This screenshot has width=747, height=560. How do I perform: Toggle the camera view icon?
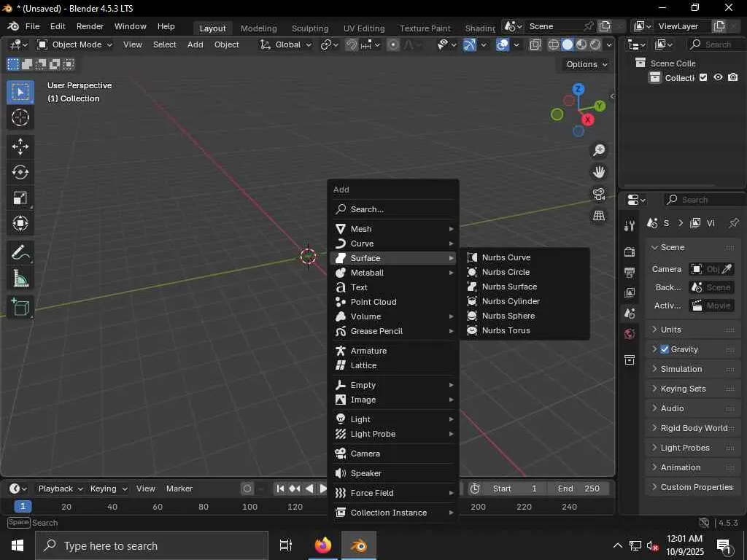click(x=599, y=194)
